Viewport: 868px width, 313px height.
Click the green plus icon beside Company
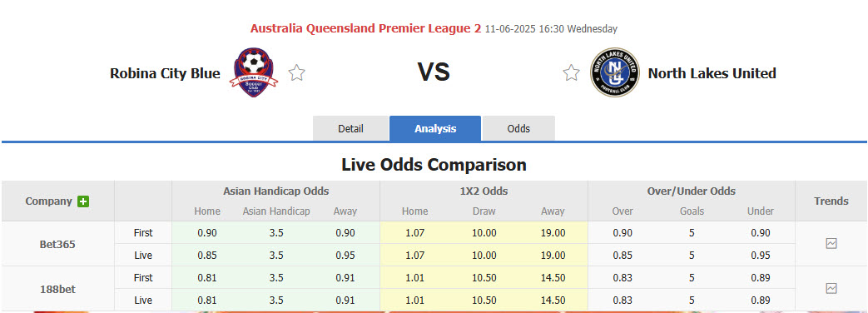83,201
